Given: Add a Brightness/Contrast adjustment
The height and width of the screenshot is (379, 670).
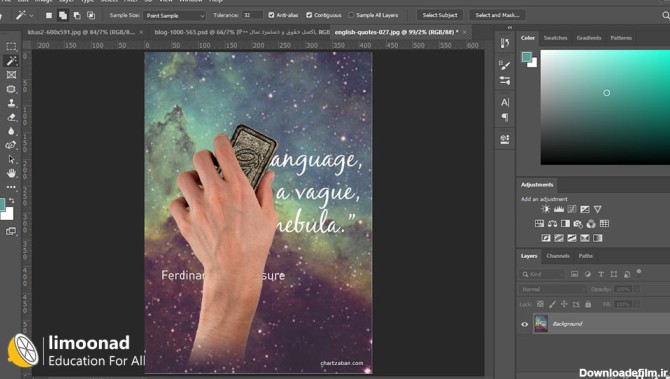Looking at the screenshot, I should [546, 209].
